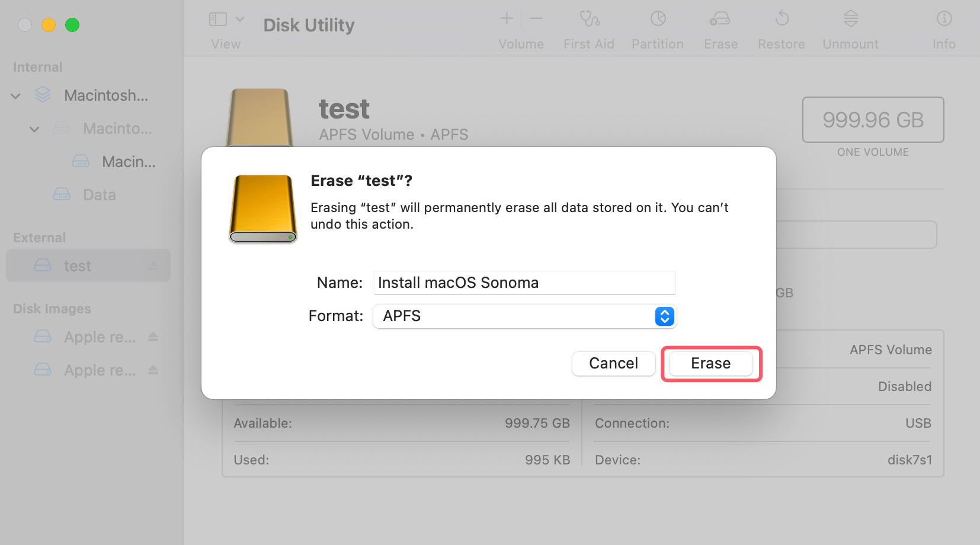Click the Erase toolbar icon

click(x=720, y=27)
